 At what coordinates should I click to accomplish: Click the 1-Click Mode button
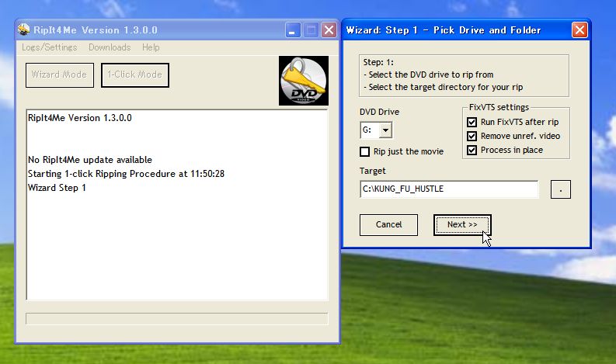pos(135,75)
